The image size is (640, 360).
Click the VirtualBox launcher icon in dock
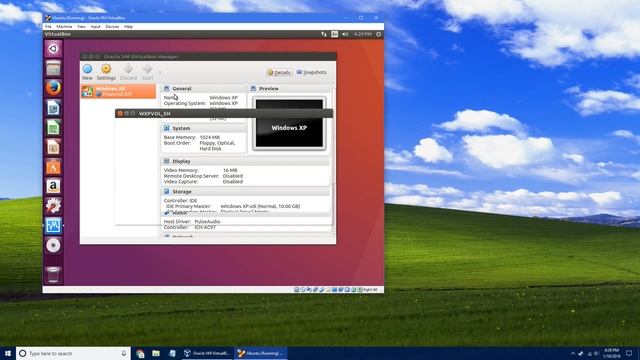53,225
